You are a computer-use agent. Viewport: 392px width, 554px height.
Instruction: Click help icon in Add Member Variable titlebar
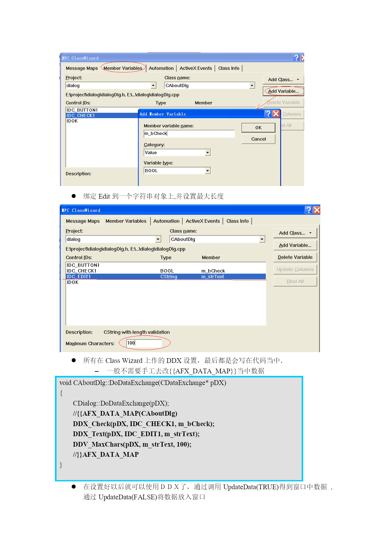(268, 114)
